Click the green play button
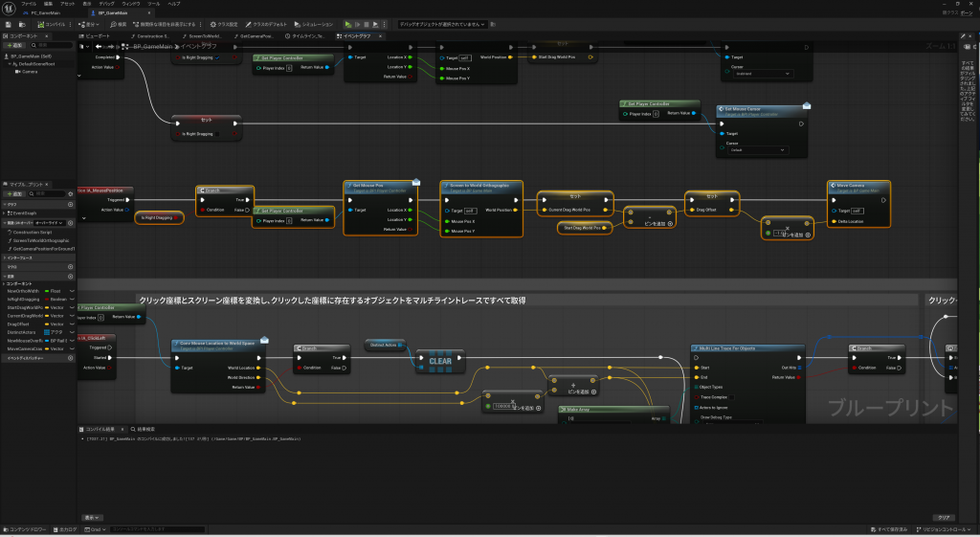This screenshot has height=537, width=980. pyautogui.click(x=348, y=24)
